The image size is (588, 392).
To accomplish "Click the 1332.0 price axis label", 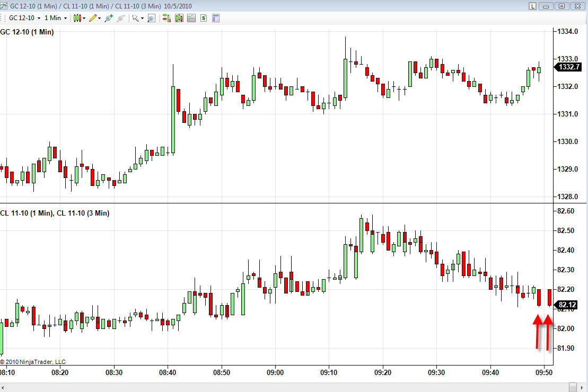I will [x=567, y=86].
